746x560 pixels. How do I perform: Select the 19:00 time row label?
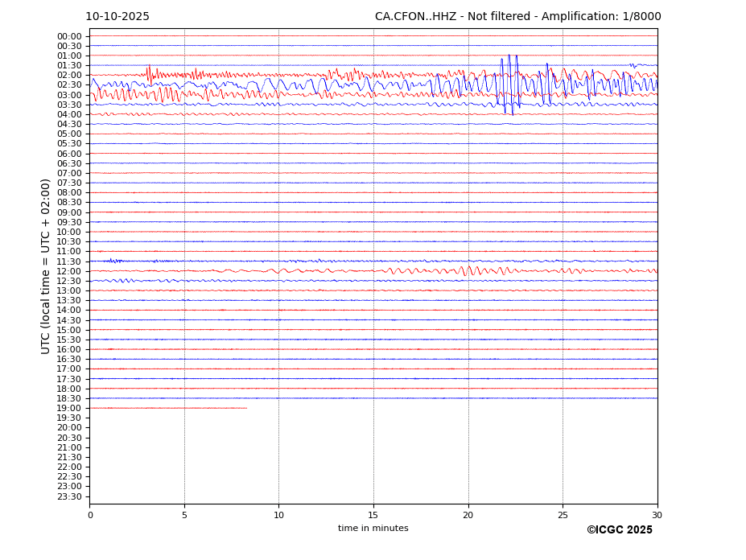[69, 409]
